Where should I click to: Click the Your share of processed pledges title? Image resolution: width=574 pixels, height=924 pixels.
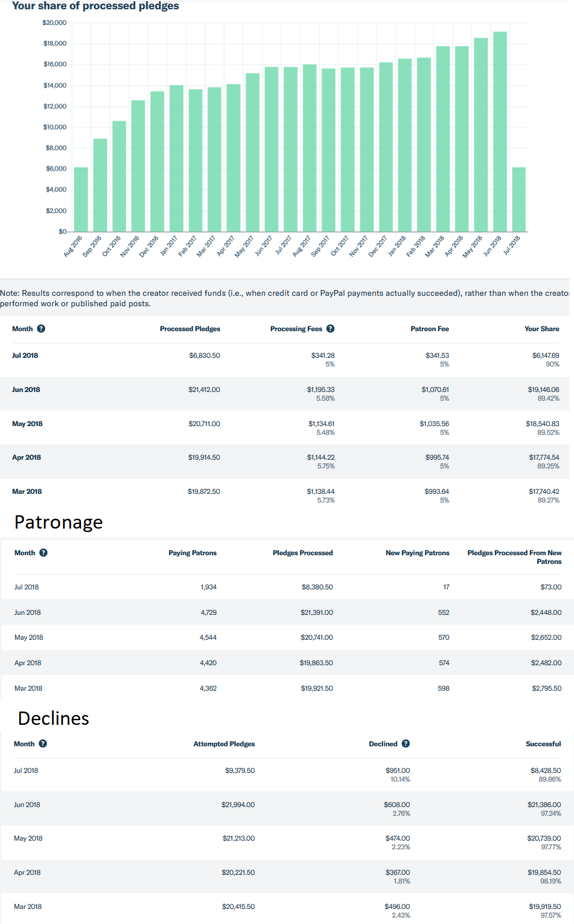coord(95,6)
